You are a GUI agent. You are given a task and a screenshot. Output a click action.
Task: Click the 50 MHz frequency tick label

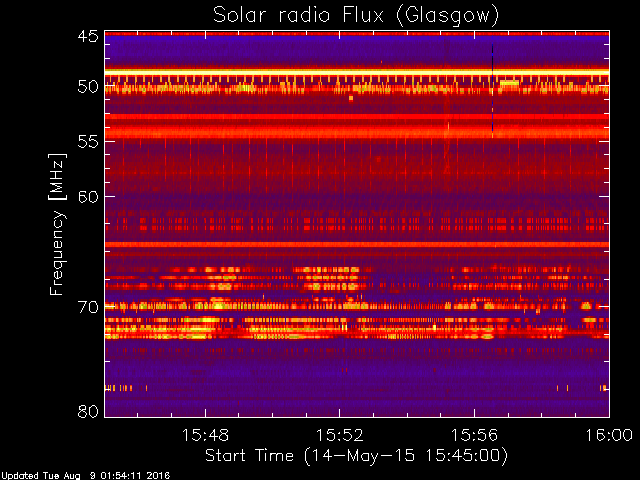[x=88, y=87]
